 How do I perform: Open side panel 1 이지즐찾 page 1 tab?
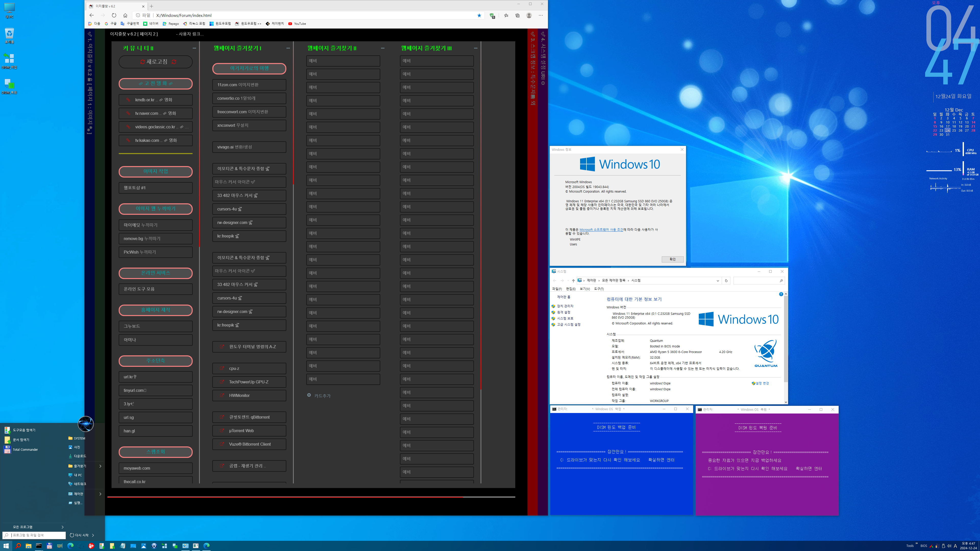point(89,83)
